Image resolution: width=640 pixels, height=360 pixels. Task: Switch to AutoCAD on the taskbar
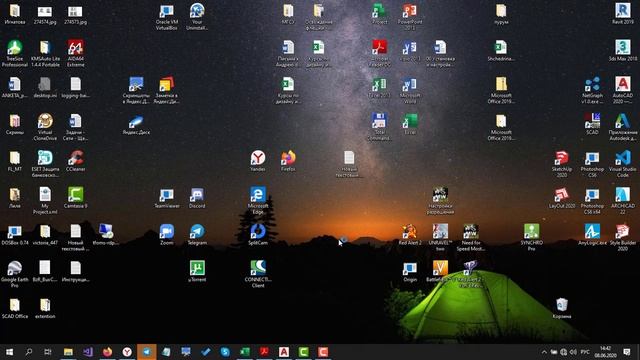(284, 352)
